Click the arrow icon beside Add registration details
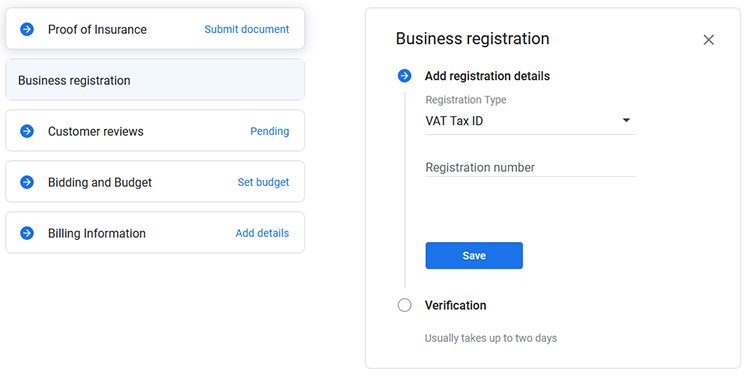The image size is (750, 380). click(x=405, y=76)
